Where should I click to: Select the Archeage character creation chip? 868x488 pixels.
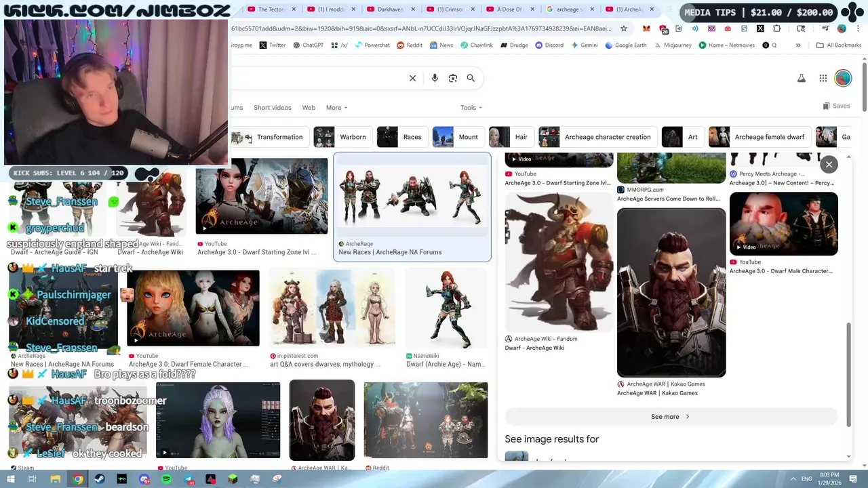pos(598,137)
